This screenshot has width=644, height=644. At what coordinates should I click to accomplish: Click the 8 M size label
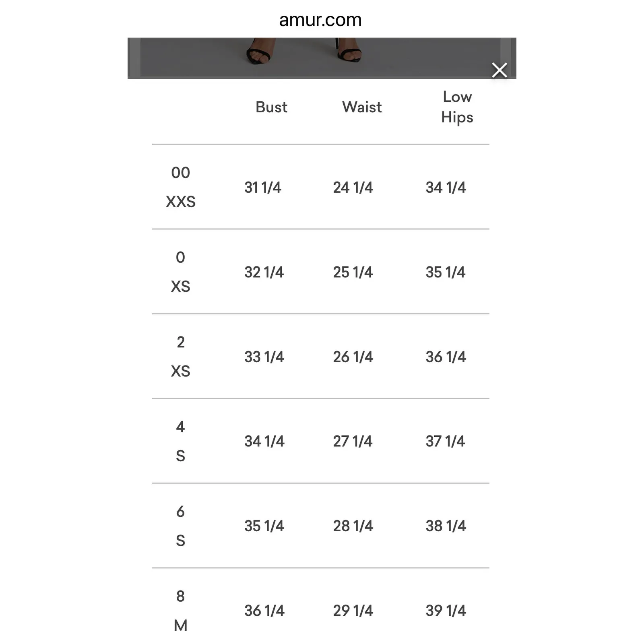click(x=180, y=611)
